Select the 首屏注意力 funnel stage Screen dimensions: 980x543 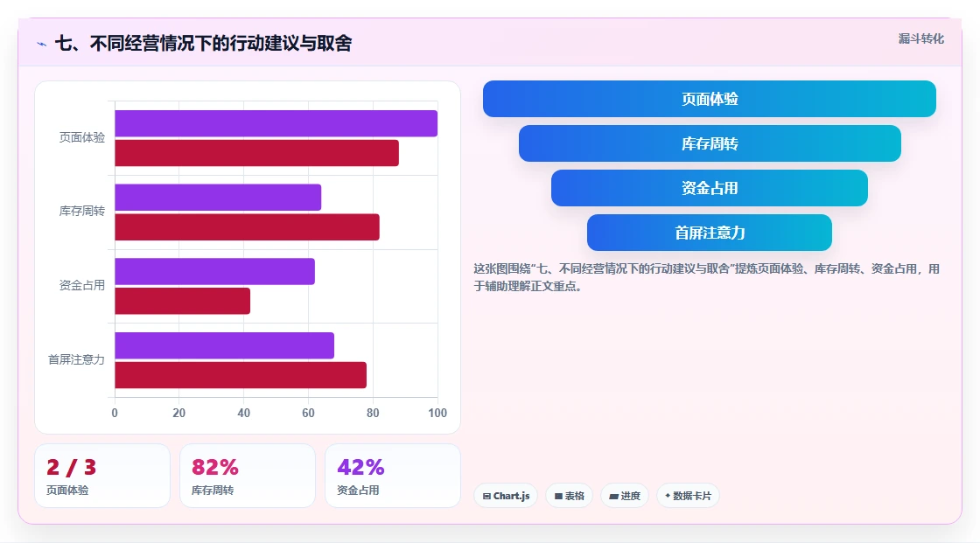tap(710, 233)
